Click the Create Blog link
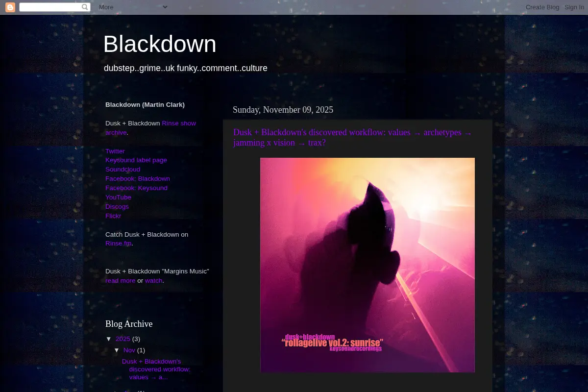 542,7
